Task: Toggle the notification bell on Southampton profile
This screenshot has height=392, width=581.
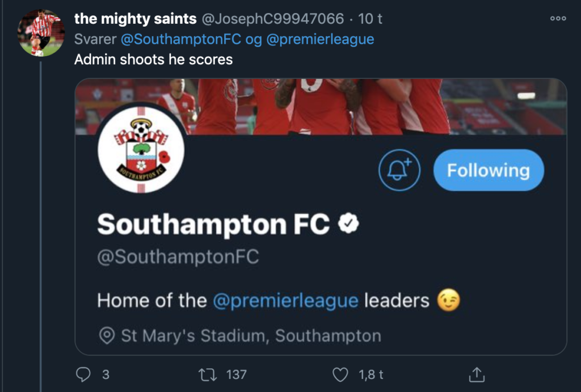Action: 399,170
